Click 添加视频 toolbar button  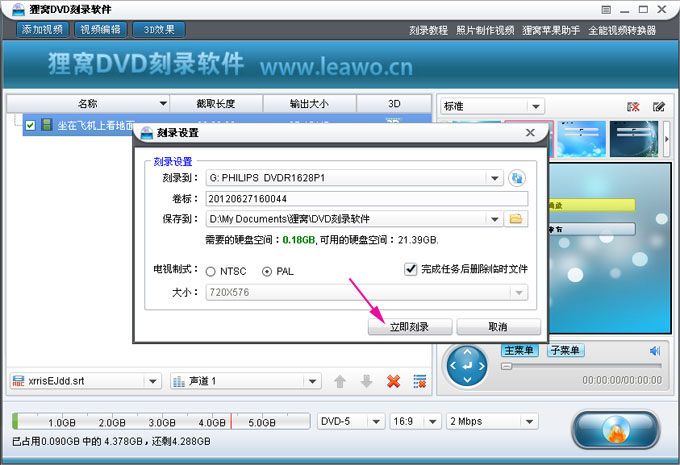(42, 29)
